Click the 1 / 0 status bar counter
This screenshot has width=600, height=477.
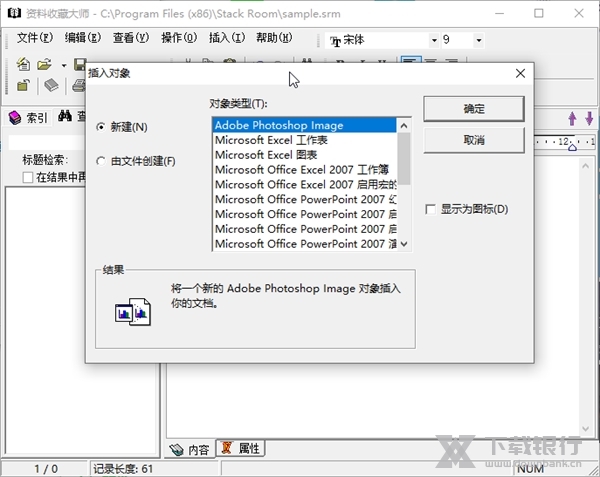46,469
